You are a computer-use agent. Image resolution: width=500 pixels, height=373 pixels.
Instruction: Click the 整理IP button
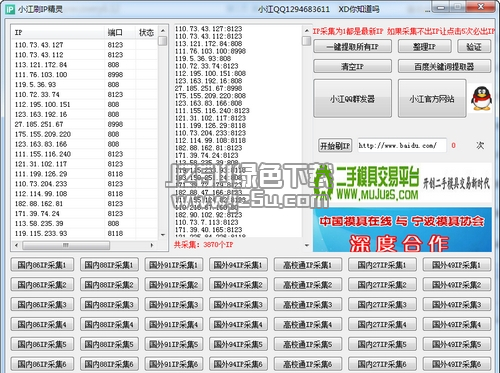(x=425, y=47)
